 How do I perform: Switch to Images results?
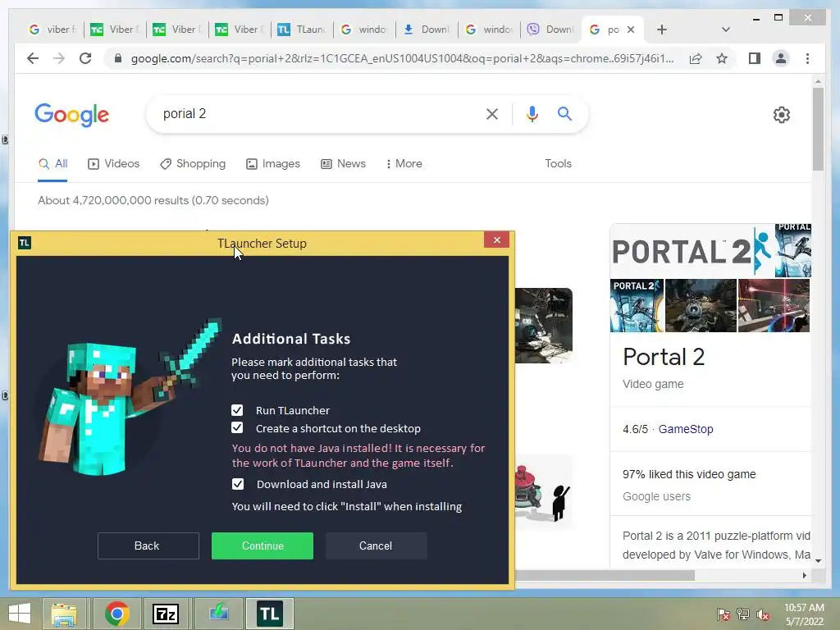tap(272, 163)
